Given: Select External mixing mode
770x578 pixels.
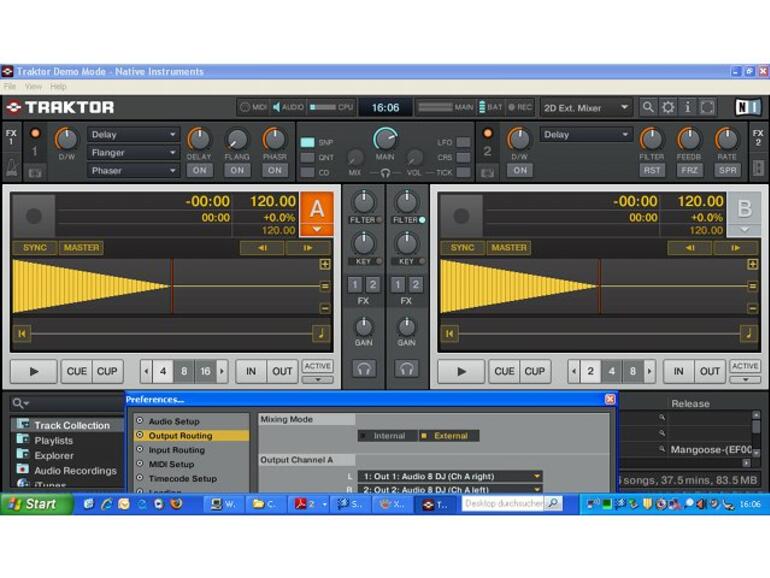Looking at the screenshot, I should [x=450, y=436].
